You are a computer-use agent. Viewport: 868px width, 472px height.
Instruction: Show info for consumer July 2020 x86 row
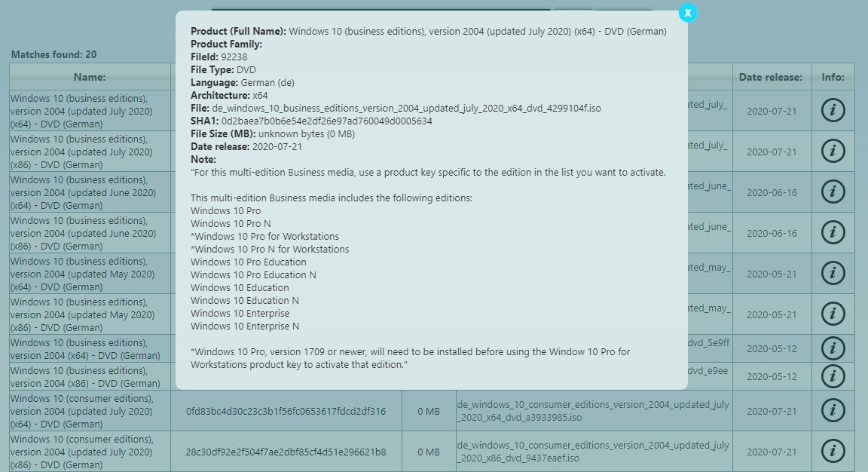[x=833, y=451]
